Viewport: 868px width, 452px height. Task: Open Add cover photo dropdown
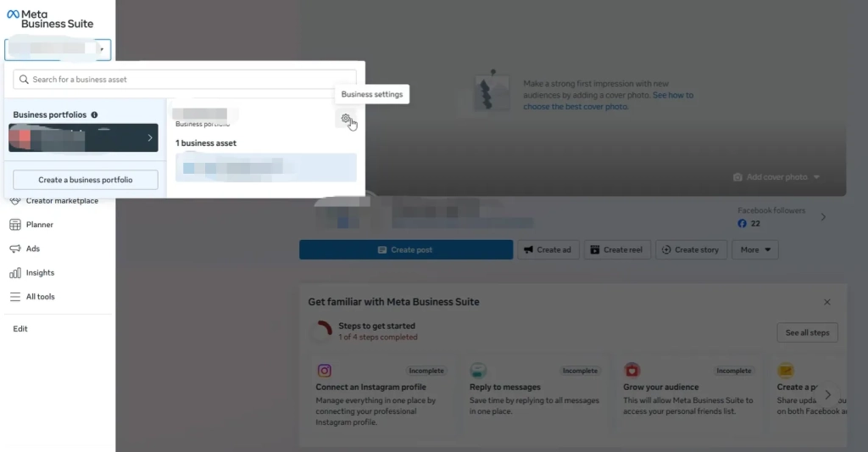click(776, 176)
